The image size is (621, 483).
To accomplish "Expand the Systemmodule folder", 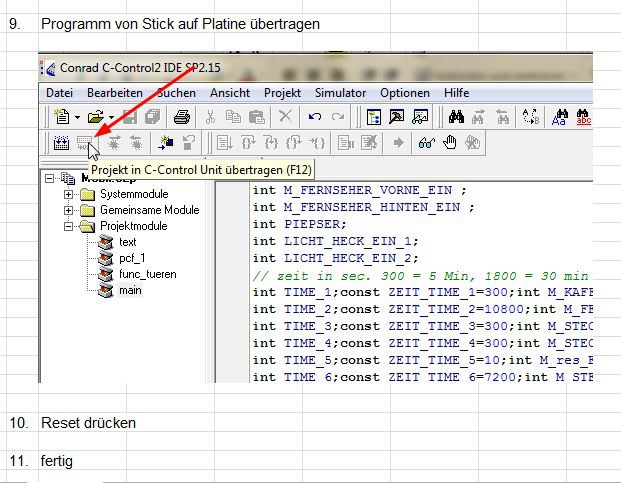I will point(69,194).
